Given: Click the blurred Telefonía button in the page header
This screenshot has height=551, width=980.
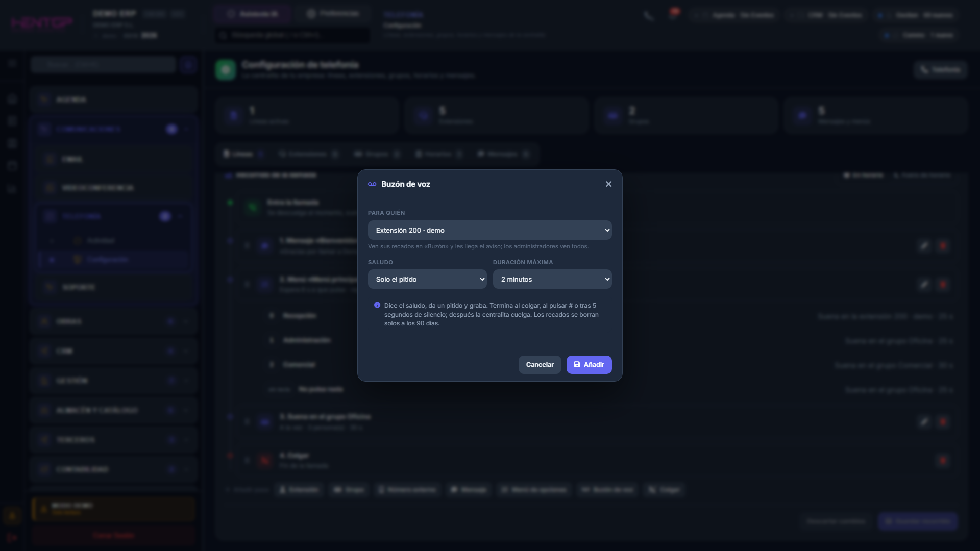Looking at the screenshot, I should (x=940, y=69).
